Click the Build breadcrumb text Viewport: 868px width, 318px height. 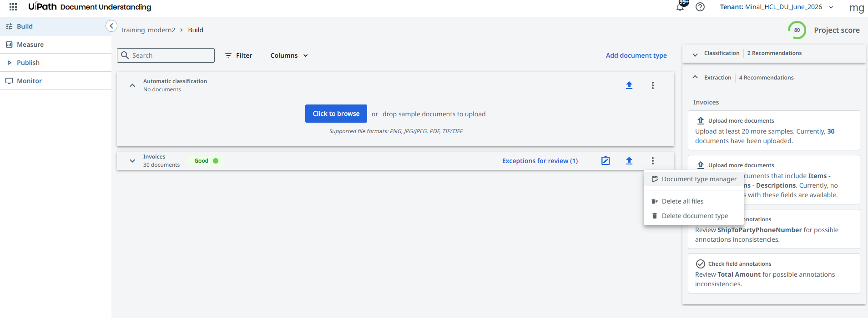click(x=196, y=30)
